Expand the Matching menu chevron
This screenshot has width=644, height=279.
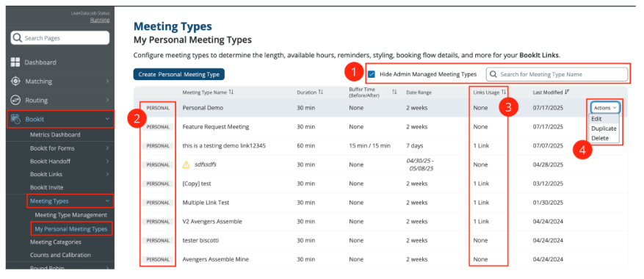[107, 81]
